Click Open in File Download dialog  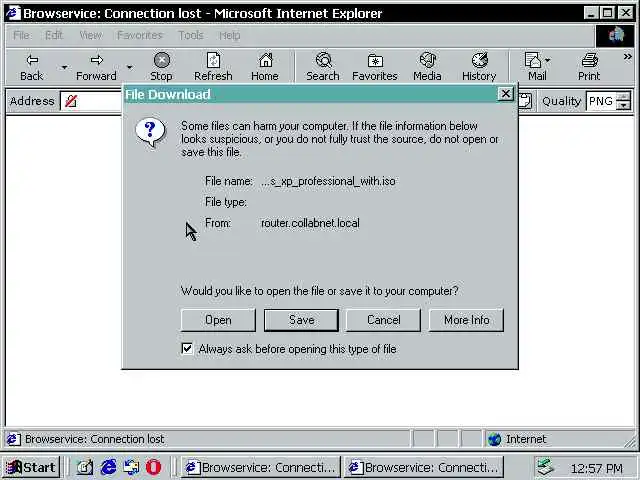[218, 320]
